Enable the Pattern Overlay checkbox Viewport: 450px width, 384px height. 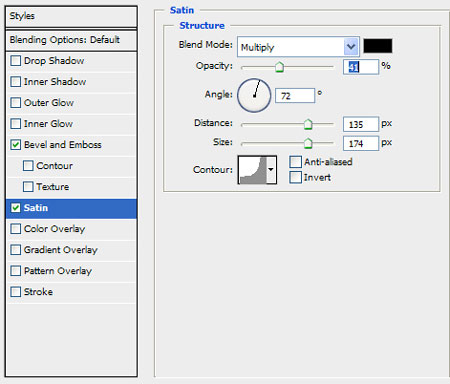tap(16, 271)
